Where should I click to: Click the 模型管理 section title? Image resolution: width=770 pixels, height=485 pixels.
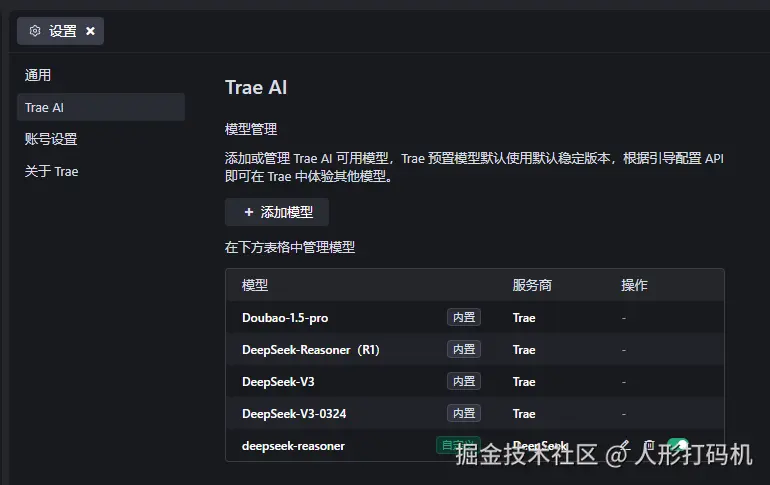(x=251, y=129)
